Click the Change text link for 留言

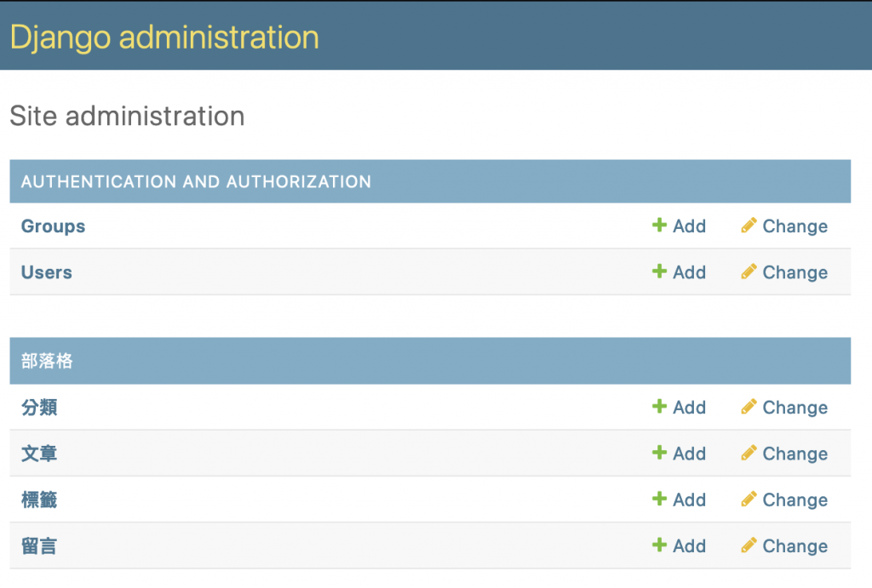pyautogui.click(x=795, y=546)
